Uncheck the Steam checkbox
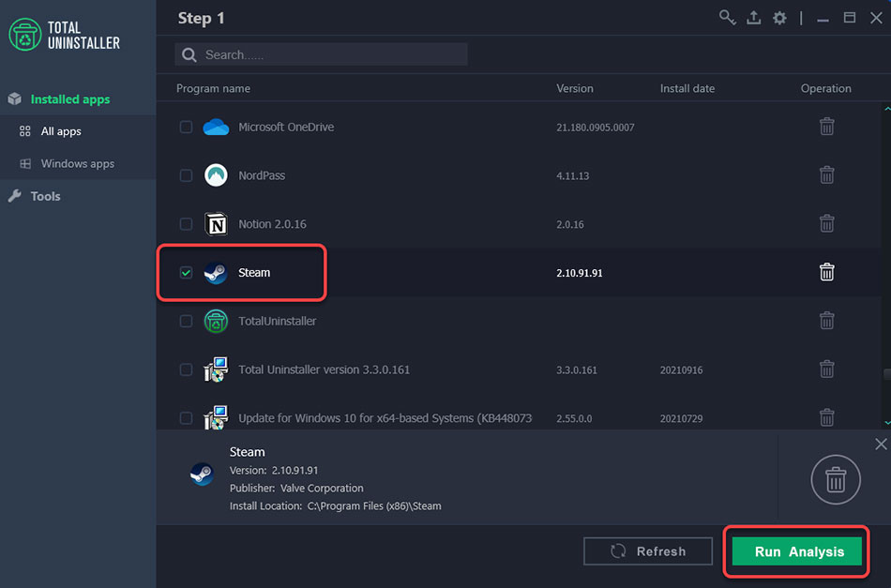Viewport: 891px width, 588px height. [186, 273]
